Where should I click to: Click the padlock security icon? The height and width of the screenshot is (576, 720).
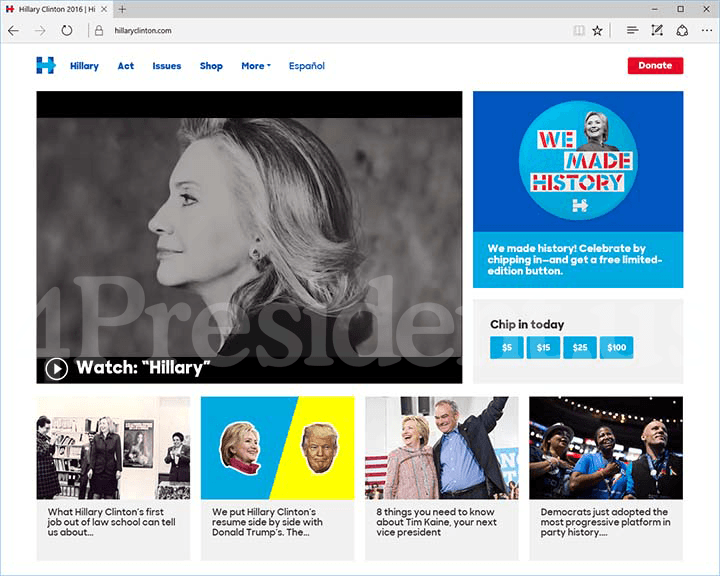tap(99, 31)
